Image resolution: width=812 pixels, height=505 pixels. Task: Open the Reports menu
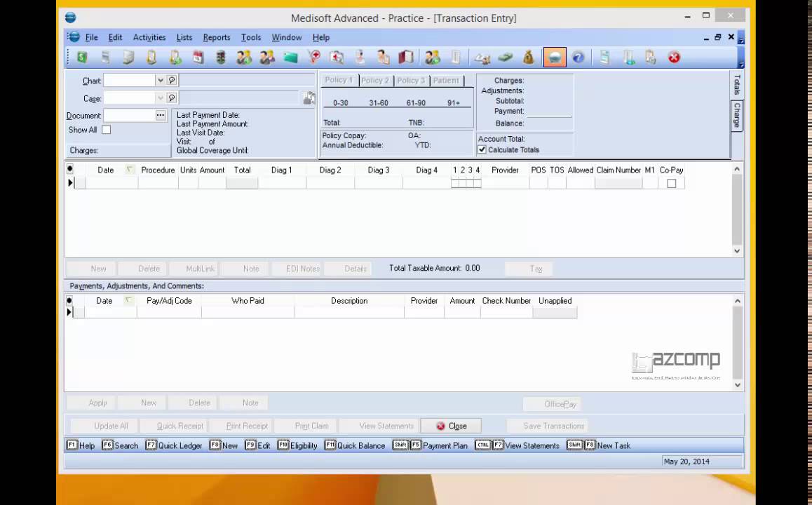click(217, 37)
